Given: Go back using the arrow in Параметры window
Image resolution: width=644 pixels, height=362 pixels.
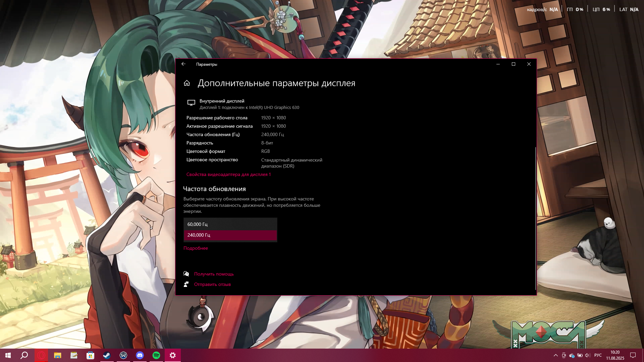Looking at the screenshot, I should 183,64.
